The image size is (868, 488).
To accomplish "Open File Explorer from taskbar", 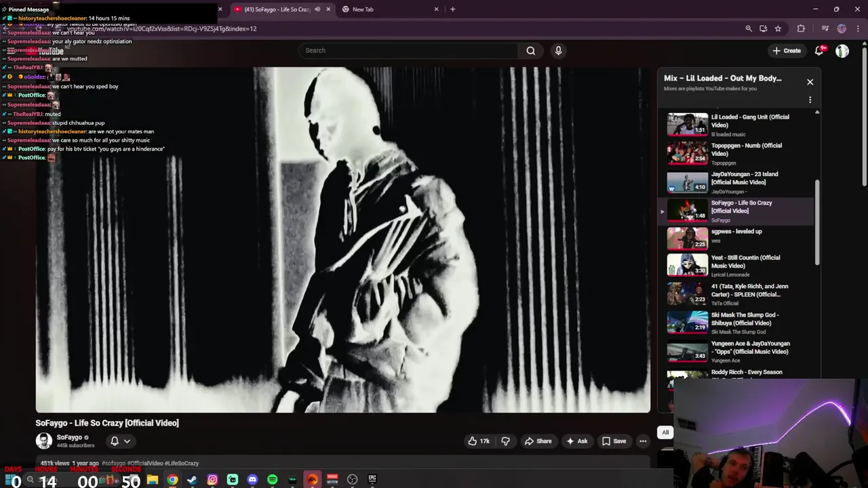I will tap(153, 480).
